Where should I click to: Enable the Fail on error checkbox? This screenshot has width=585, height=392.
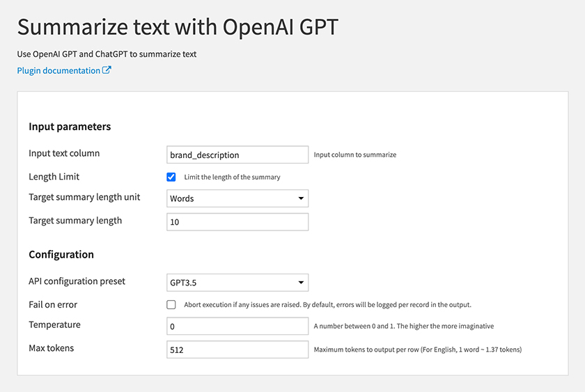(171, 305)
